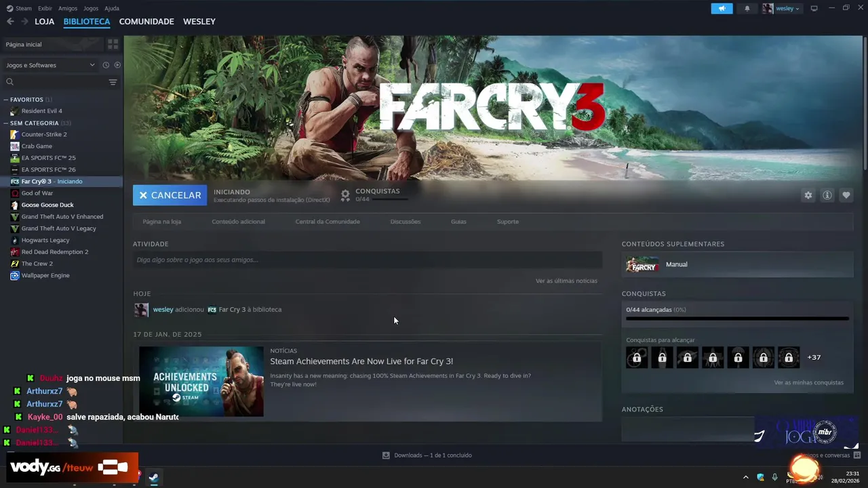This screenshot has height=488, width=868.
Task: Show Far Cry 3 game info icon
Action: point(827,195)
